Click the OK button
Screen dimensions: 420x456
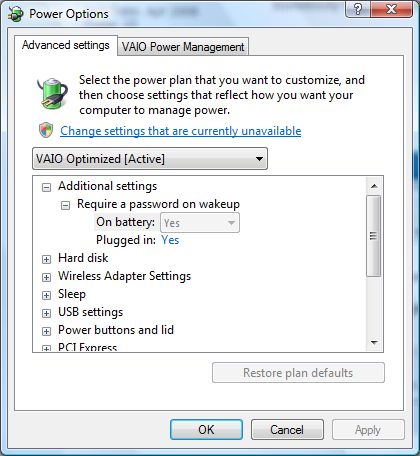coord(206,430)
